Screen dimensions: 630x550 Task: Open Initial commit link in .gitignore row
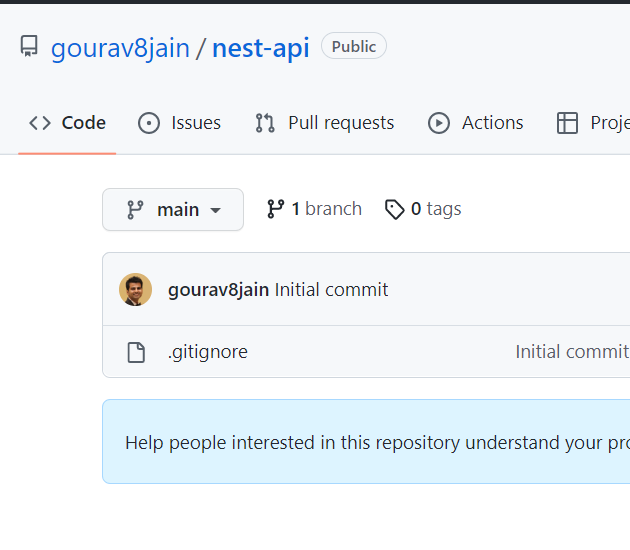point(572,352)
